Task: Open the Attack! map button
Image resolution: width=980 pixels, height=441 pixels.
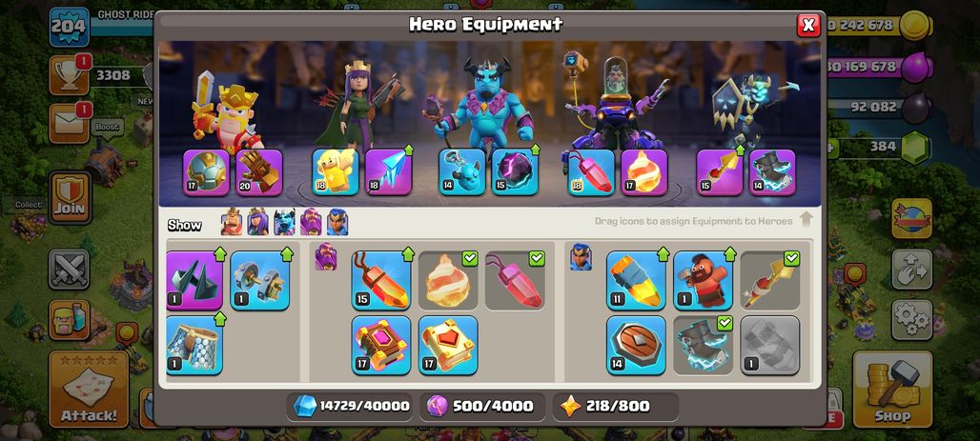Action: (89, 389)
